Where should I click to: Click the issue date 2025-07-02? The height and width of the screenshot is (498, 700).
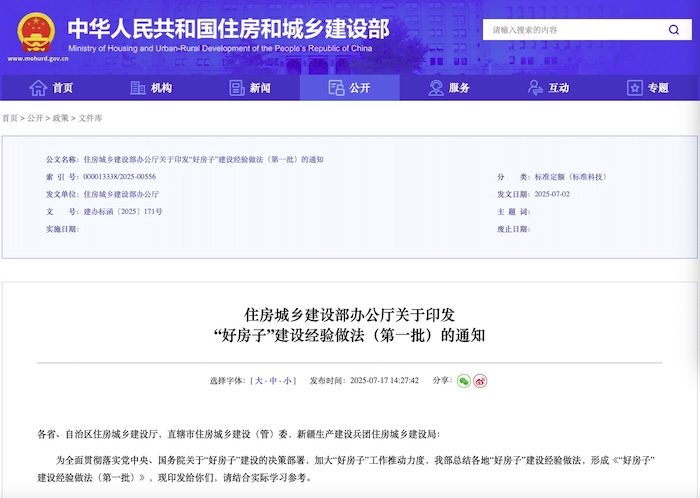[x=552, y=194]
